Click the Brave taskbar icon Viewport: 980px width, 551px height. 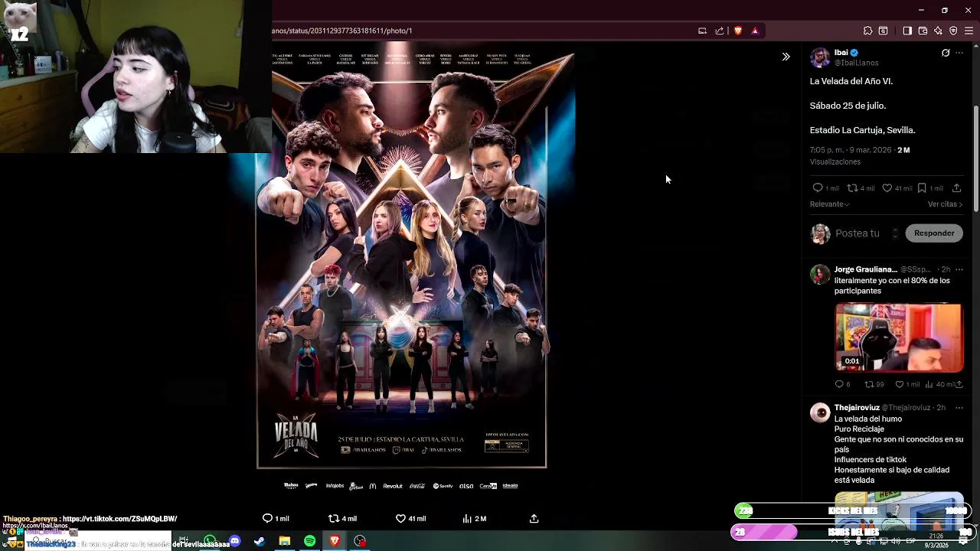335,541
